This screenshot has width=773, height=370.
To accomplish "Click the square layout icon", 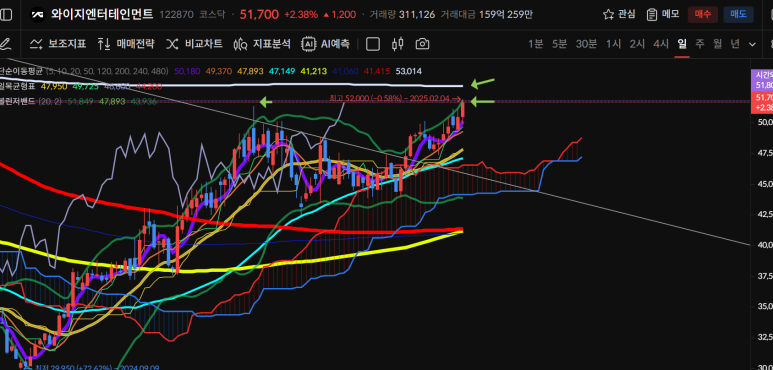I will pyautogui.click(x=373, y=44).
